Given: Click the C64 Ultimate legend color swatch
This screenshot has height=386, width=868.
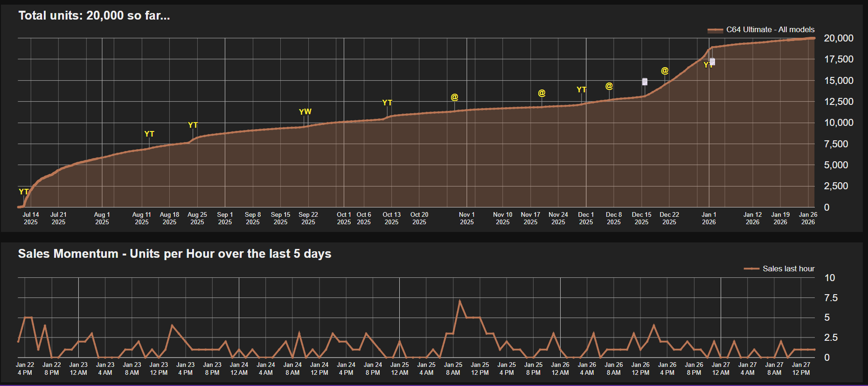Looking at the screenshot, I should pos(715,30).
